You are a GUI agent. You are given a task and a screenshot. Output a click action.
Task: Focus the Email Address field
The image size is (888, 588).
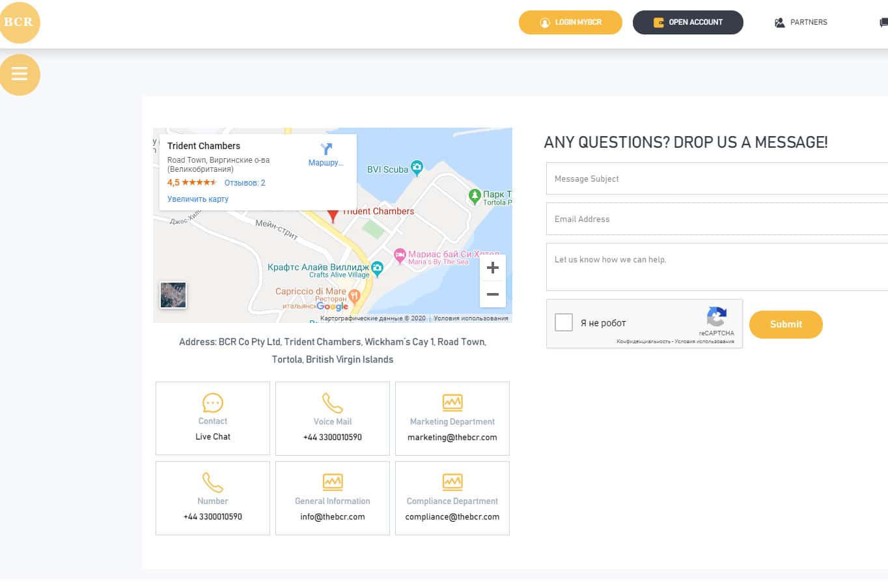click(716, 219)
